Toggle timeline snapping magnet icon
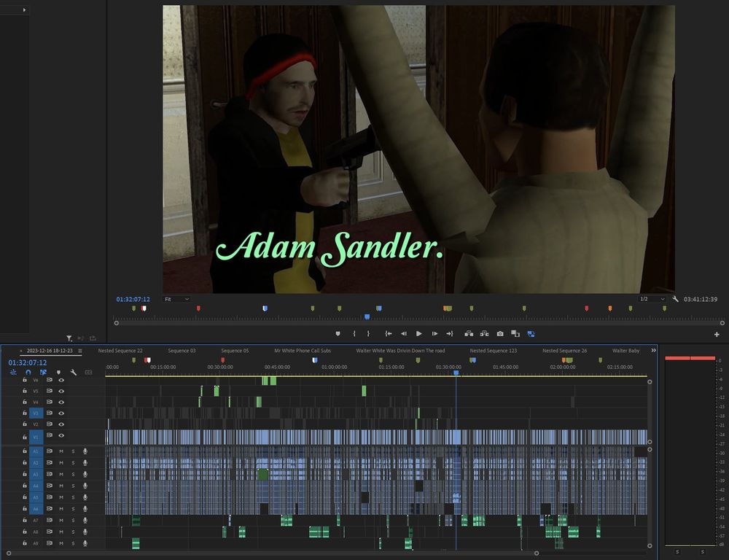 pos(28,373)
